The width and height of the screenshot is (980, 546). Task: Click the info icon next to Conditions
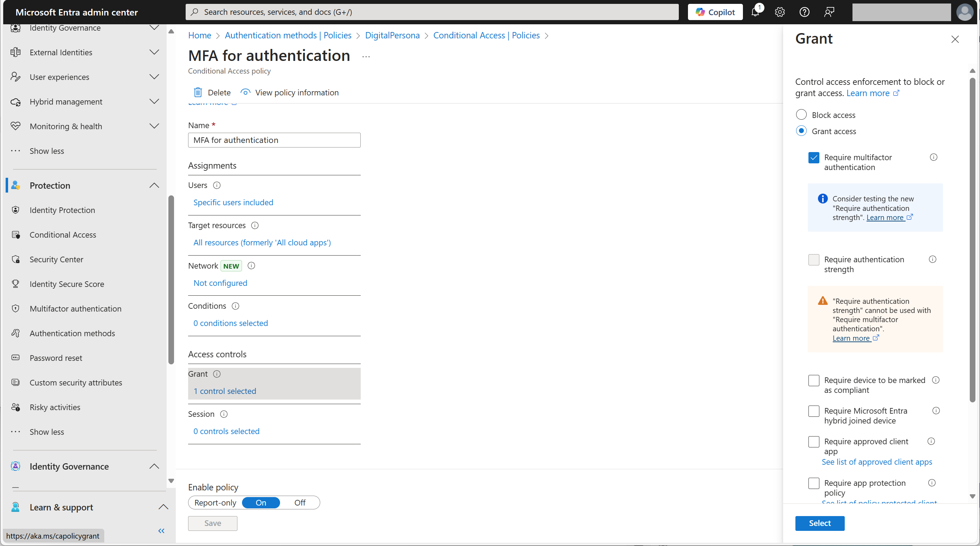point(236,306)
